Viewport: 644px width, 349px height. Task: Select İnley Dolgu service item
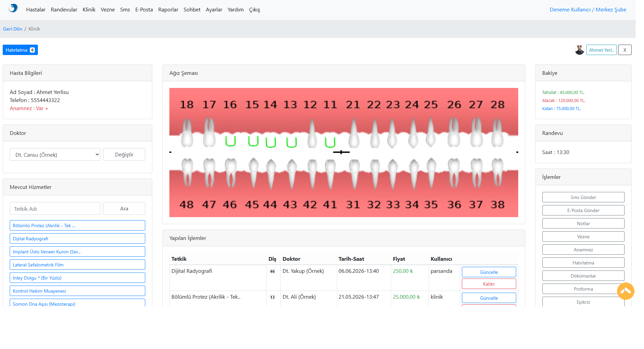[x=77, y=278]
